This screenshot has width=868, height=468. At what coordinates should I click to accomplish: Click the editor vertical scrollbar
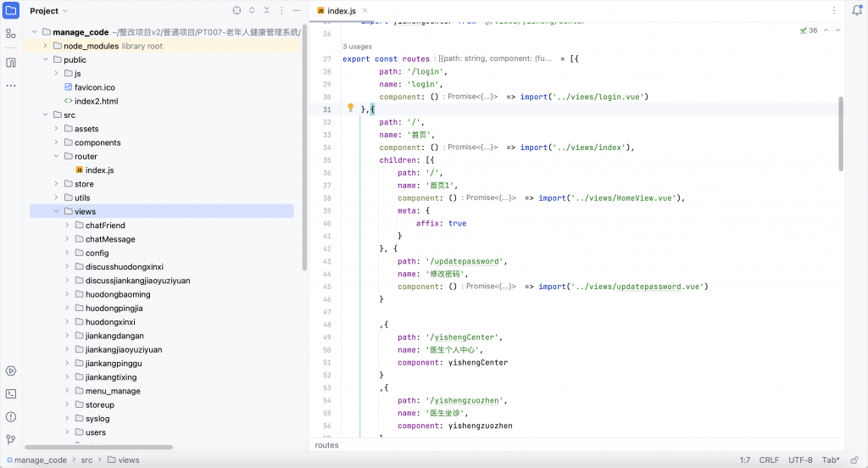click(841, 134)
